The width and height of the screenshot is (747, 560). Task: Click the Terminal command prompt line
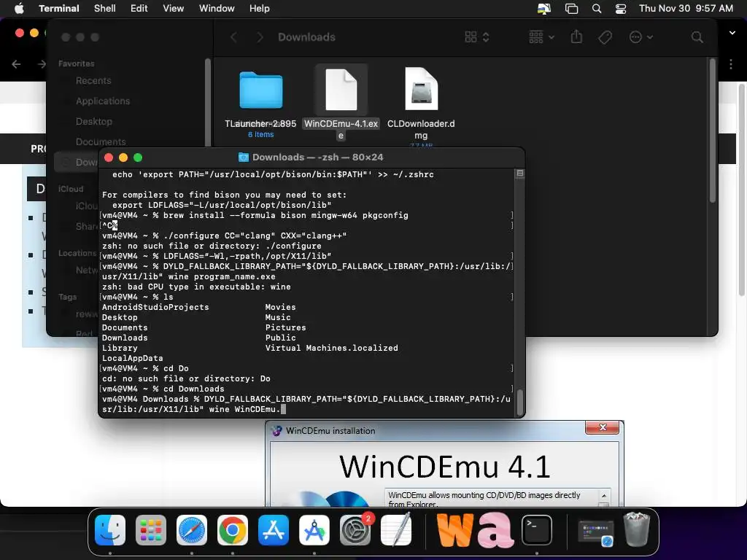point(306,404)
